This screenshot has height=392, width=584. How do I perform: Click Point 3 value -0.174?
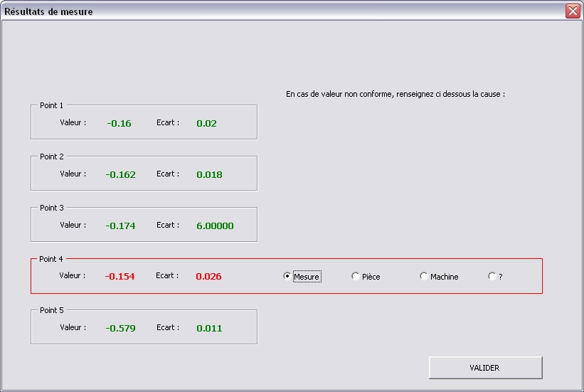click(x=120, y=226)
